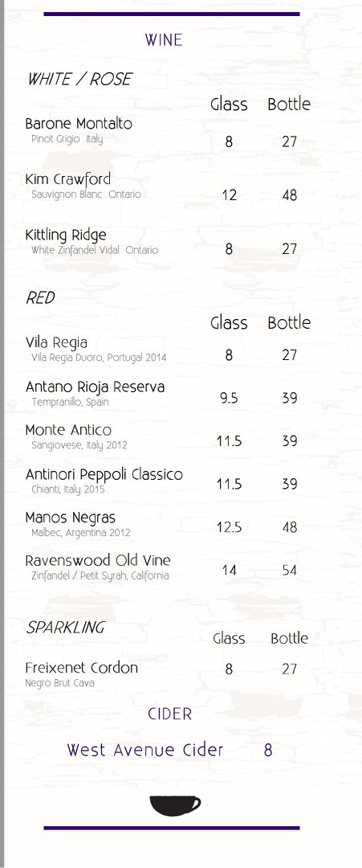
Task: Click Monte Antico glass price 11.5
Action: (229, 441)
